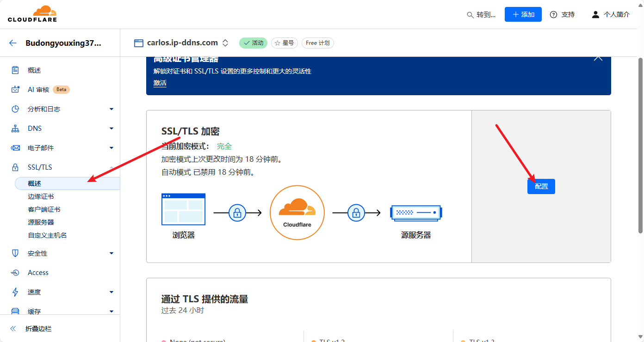Click the star icon in 星号 badge

[x=278, y=43]
